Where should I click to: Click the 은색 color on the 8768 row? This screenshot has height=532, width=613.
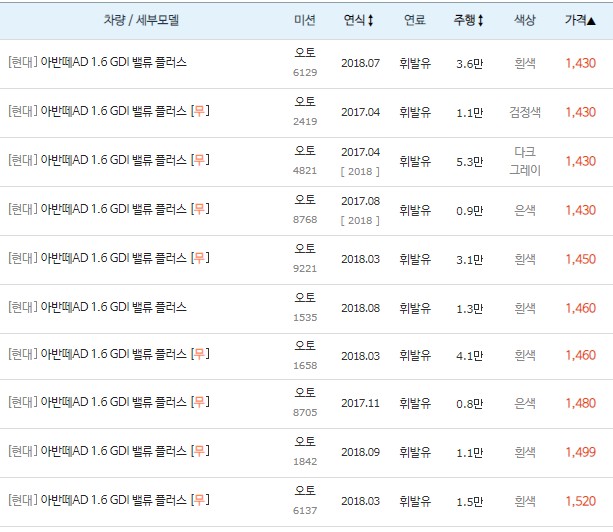click(525, 210)
